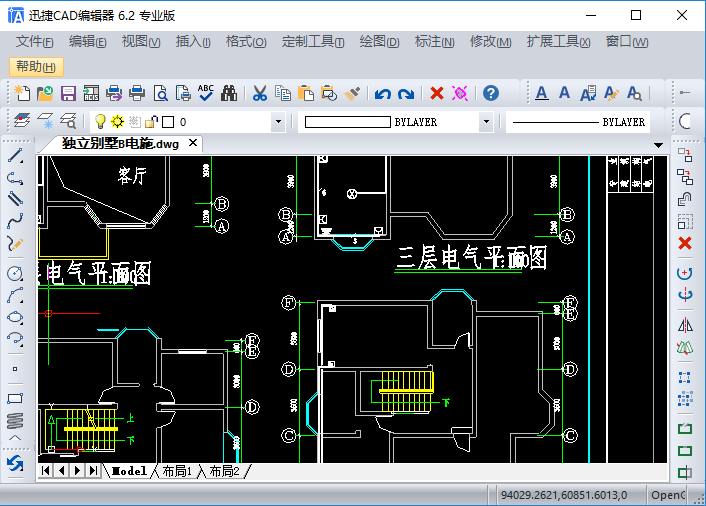Viewport: 706px width, 506px height.
Task: Click the regenerate refresh icon bottom left
Action: click(15, 463)
